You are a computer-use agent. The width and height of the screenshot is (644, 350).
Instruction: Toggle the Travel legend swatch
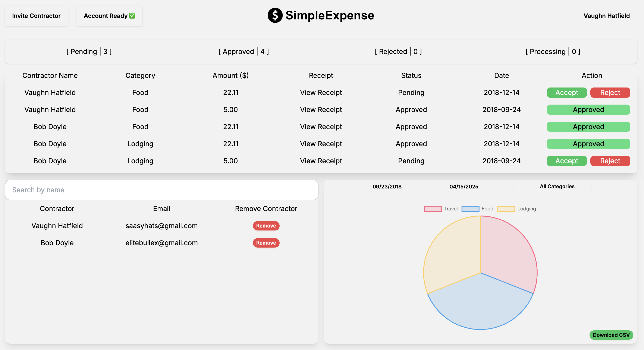click(433, 209)
